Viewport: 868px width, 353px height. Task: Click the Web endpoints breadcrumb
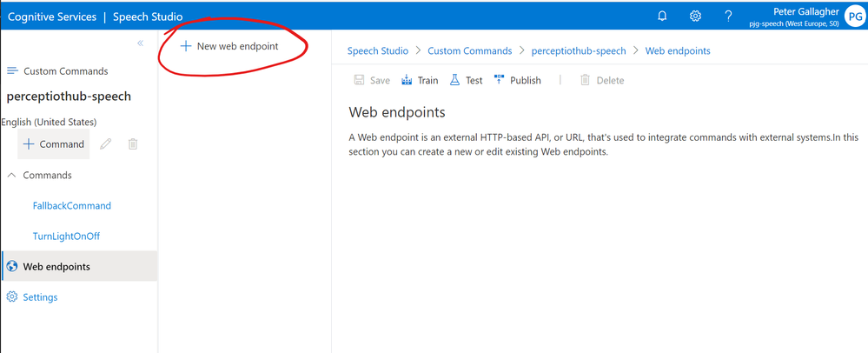pyautogui.click(x=678, y=51)
